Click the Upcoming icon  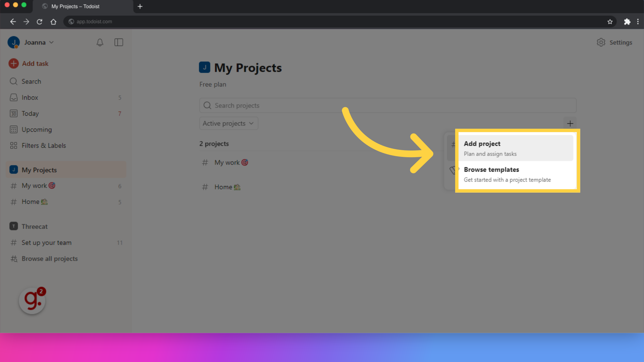[x=13, y=129]
